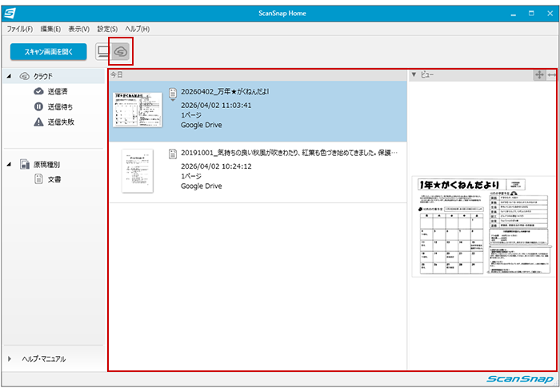Click the スキャン画面を開く button

49,52
